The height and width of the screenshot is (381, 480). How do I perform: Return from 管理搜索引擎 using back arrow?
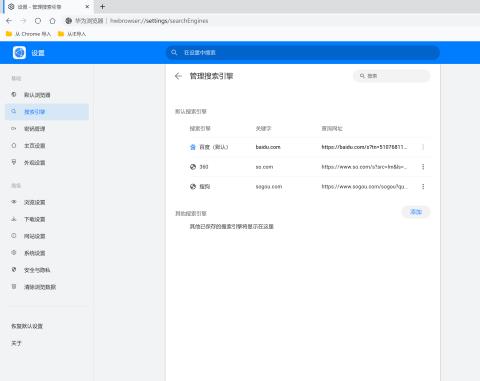[x=178, y=76]
